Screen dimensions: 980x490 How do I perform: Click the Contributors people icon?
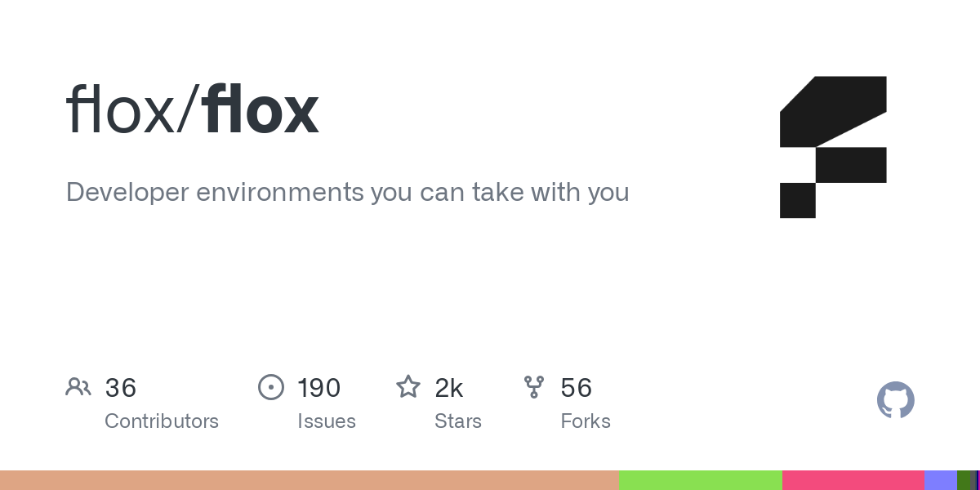(78, 386)
